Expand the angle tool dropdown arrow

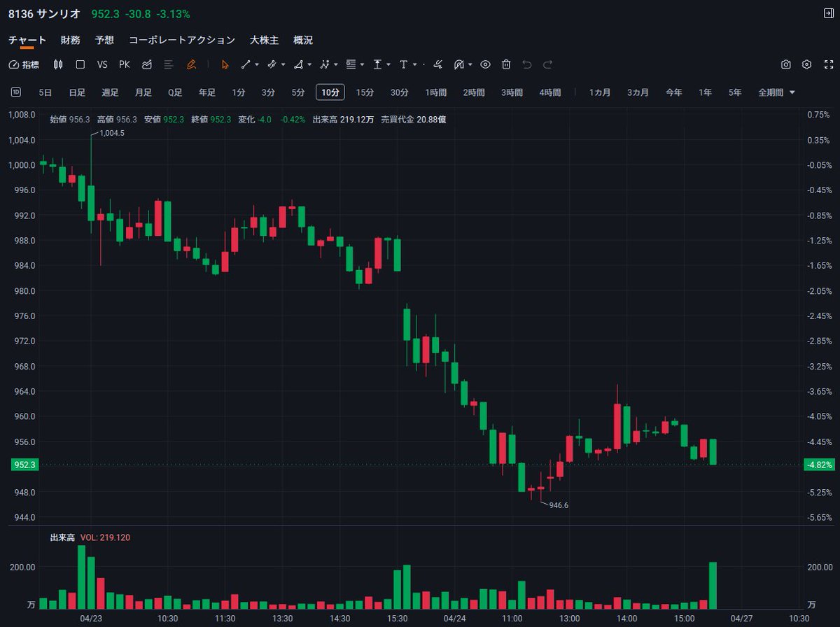point(310,64)
